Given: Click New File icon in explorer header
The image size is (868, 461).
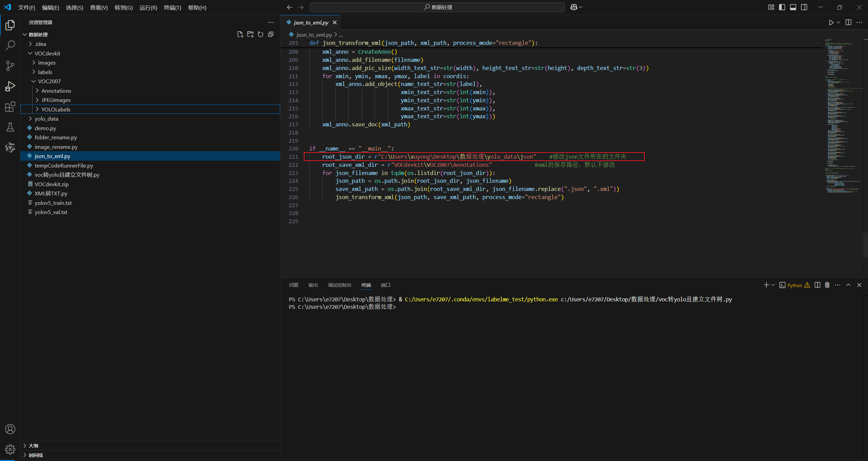Looking at the screenshot, I should [x=240, y=34].
